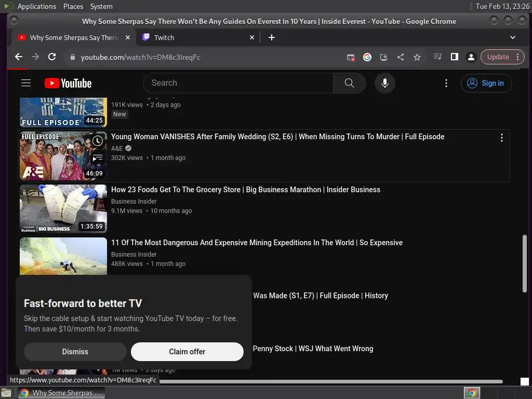
Task: Open Chrome profile avatar menu
Action: tap(471, 57)
